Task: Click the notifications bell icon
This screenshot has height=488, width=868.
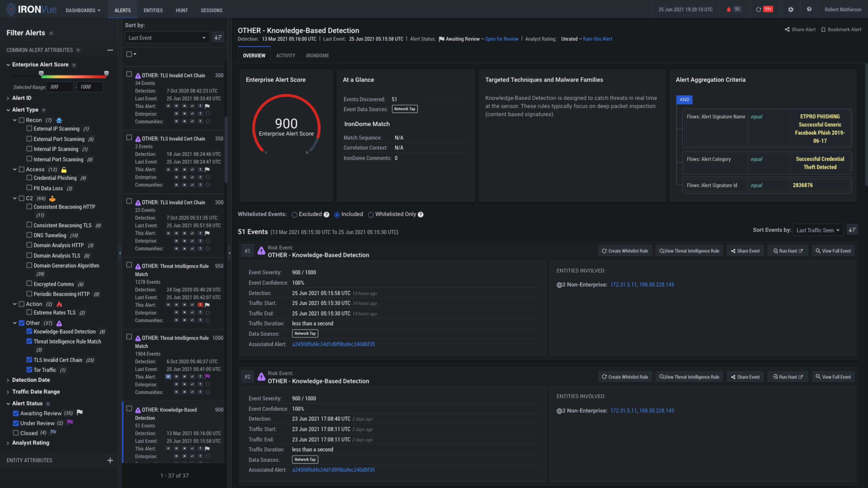Action: 729,9
